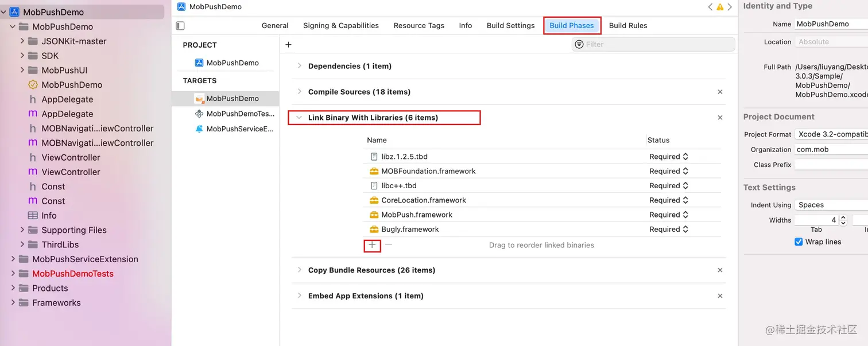The width and height of the screenshot is (868, 346).
Task: Expand the Supporting Files folder
Action: (x=22, y=230)
